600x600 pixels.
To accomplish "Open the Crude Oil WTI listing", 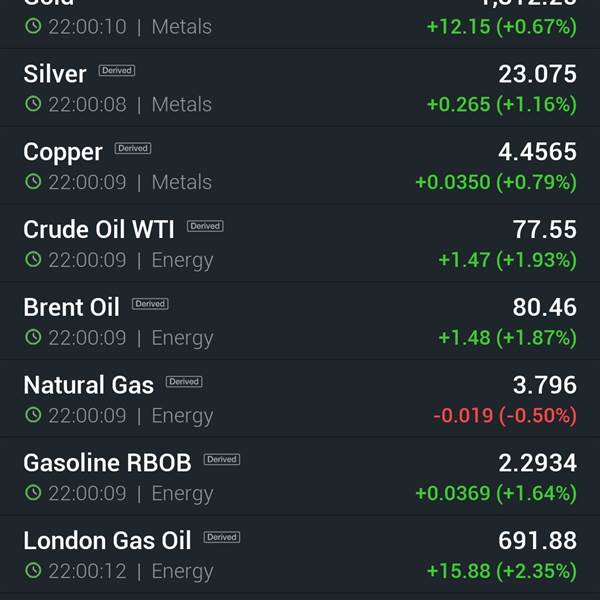I will pos(300,243).
